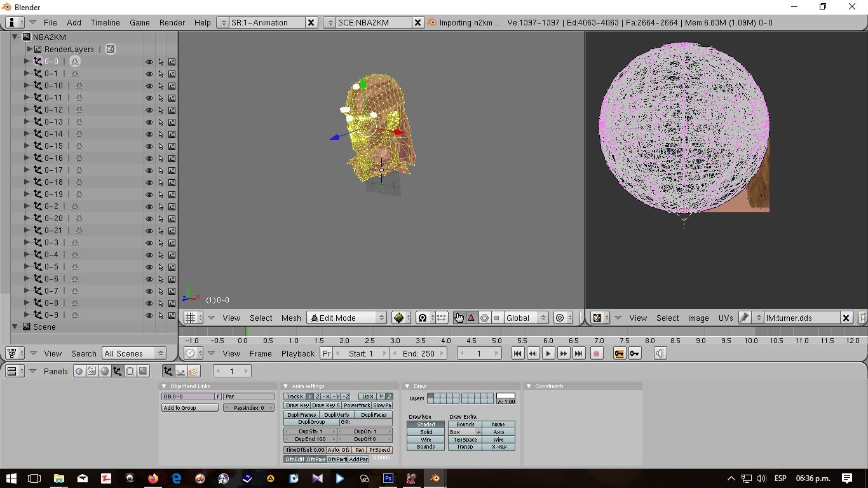This screenshot has width=868, height=488.
Task: Open the Render menu
Action: [x=172, y=22]
